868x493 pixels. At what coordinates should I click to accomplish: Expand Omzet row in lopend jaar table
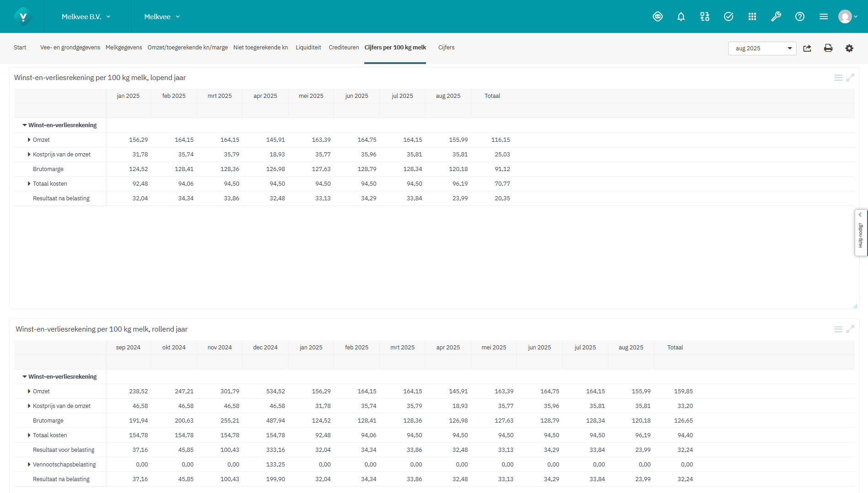point(29,140)
